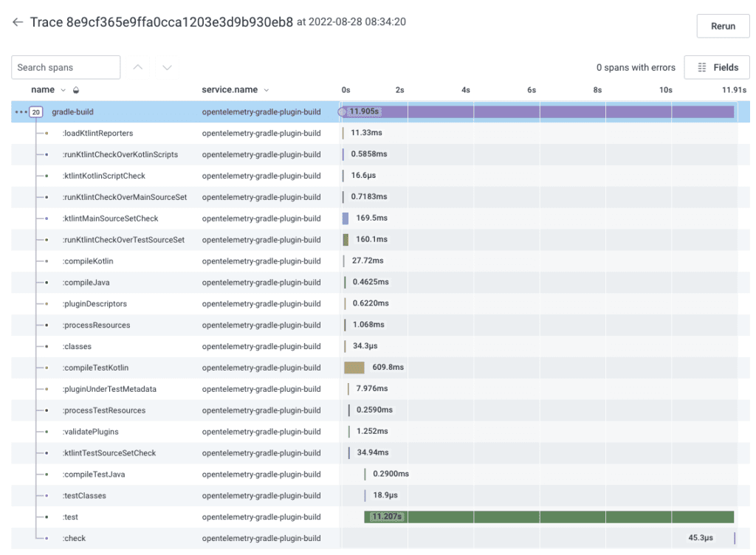Viewport: 756px width, 555px height.
Task: Click the Rerun button
Action: point(723,26)
